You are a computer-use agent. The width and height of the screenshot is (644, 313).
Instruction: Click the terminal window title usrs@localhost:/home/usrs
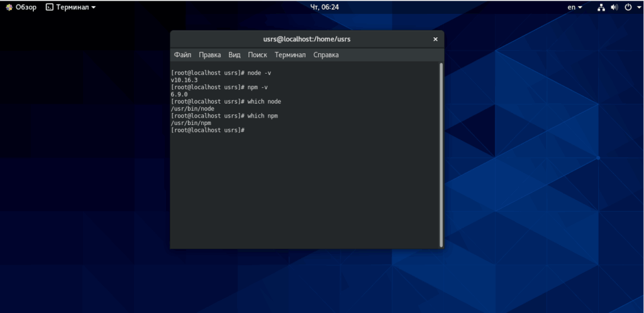[307, 40]
